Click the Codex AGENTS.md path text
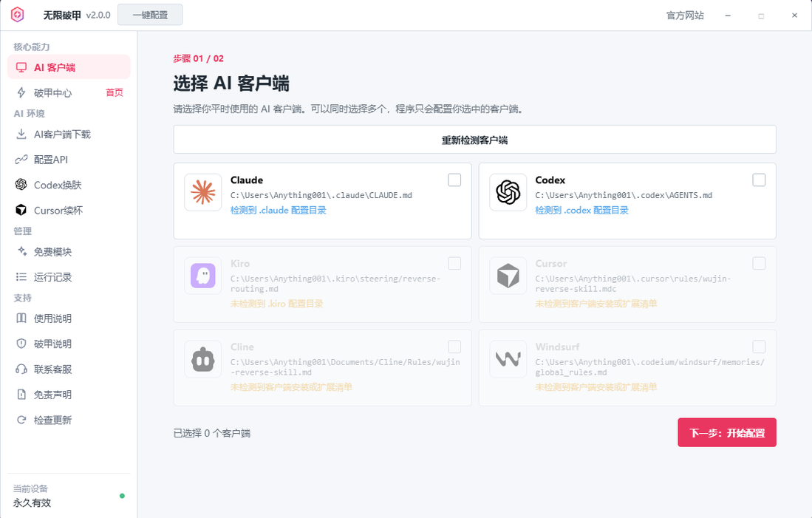 (624, 195)
